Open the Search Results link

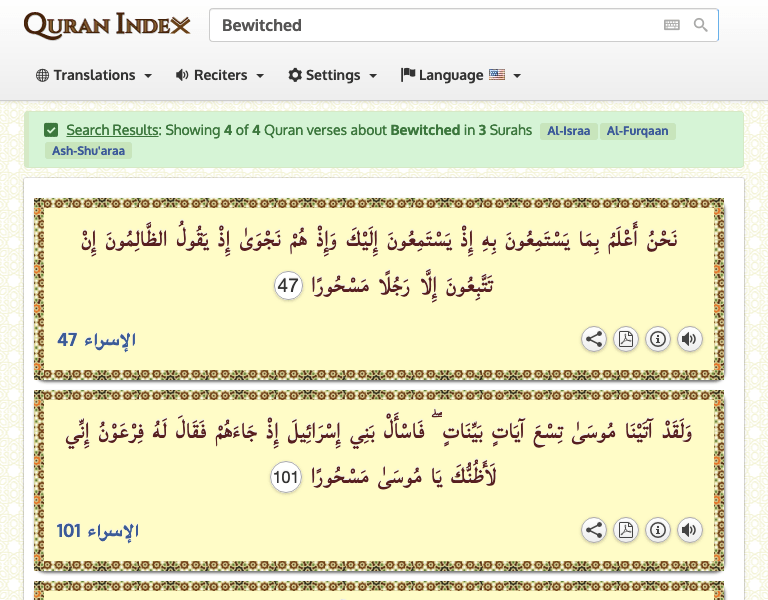[x=112, y=130]
